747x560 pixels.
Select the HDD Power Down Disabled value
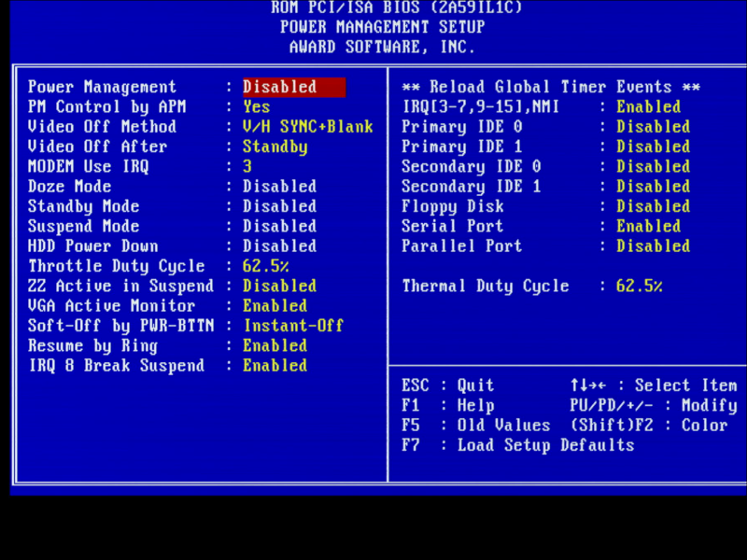coord(279,246)
